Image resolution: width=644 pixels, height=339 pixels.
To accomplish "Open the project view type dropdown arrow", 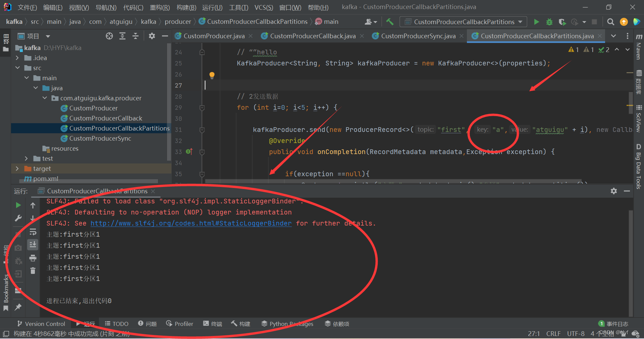I will click(x=48, y=36).
